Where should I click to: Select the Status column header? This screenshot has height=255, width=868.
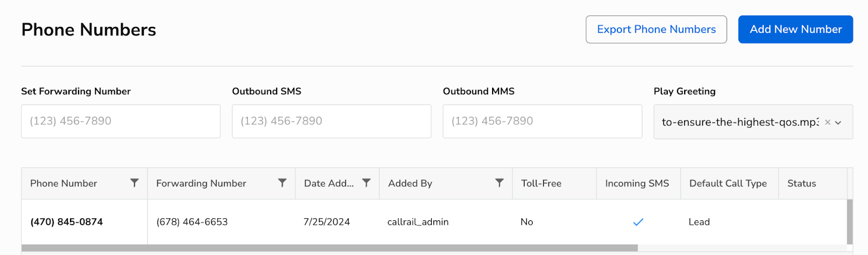coord(802,183)
